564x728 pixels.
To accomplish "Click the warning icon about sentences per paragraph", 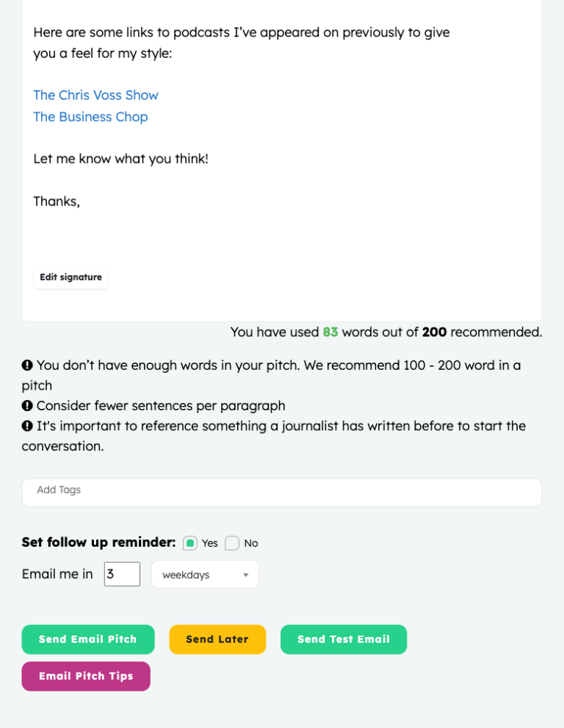I will click(x=27, y=405).
